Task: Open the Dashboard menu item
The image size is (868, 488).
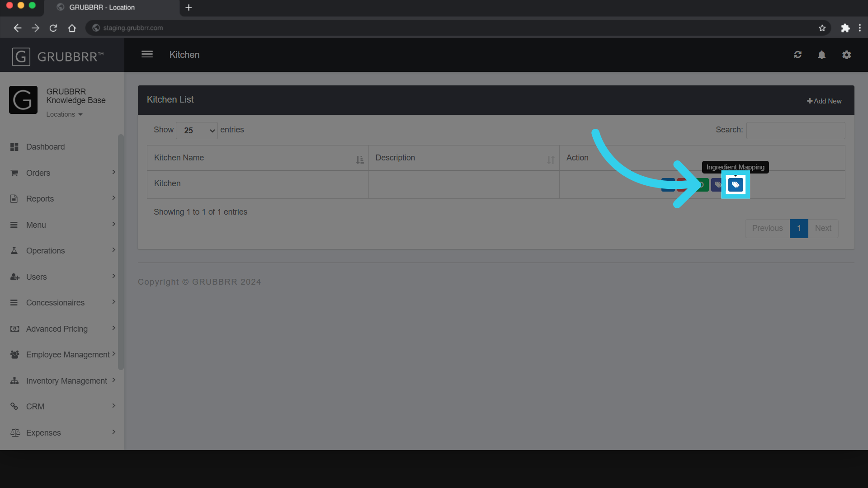Action: [45, 147]
